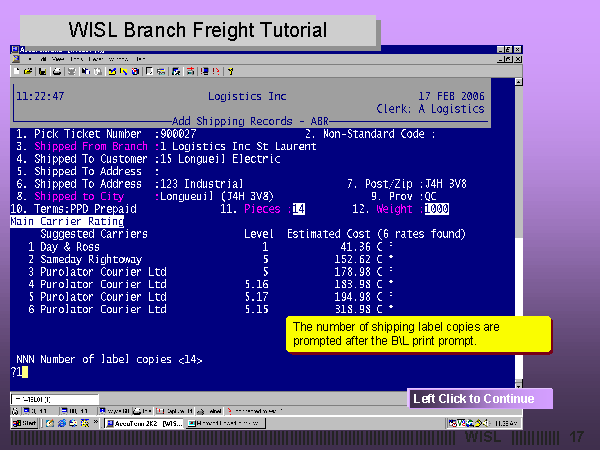Click the speaker volume tray icon
The height and width of the screenshot is (450, 600).
pyautogui.click(x=485, y=423)
